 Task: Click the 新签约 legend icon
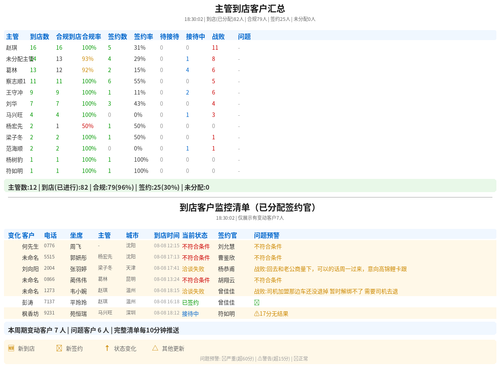point(59,348)
